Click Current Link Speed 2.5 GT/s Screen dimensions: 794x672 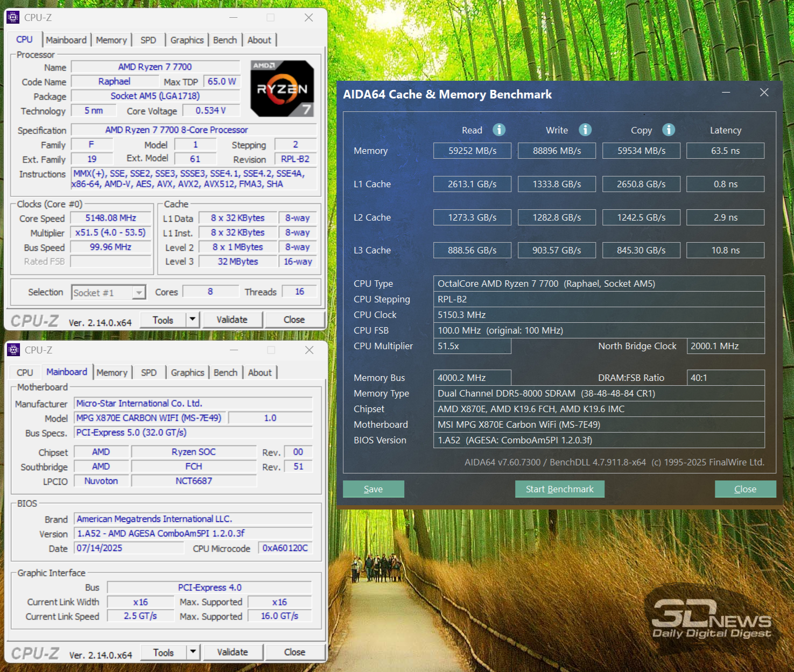(140, 616)
